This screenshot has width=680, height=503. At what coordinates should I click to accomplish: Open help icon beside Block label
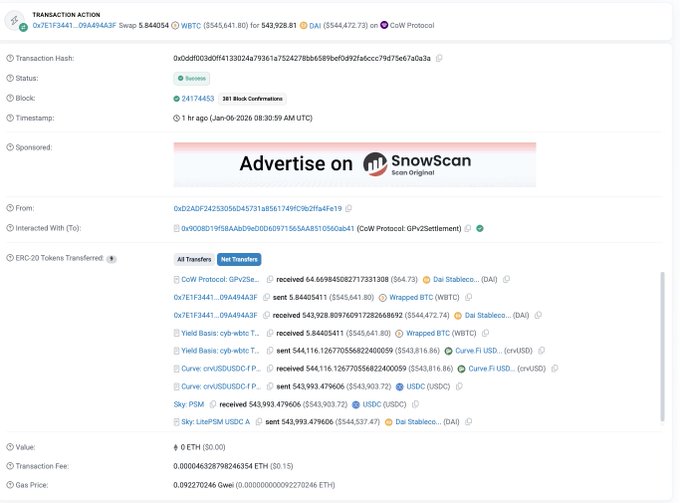click(x=10, y=98)
